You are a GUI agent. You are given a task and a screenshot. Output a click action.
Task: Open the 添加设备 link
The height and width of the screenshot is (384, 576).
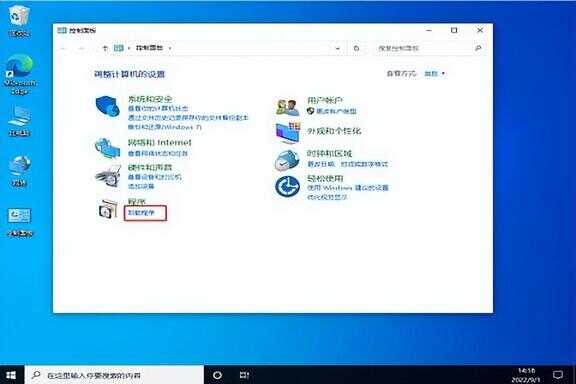pyautogui.click(x=141, y=186)
